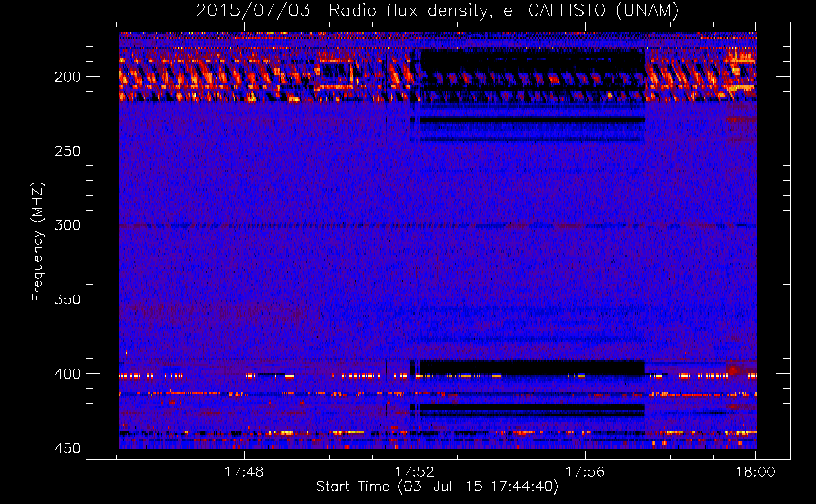Click the 'Frequency (MHZ)' axis label
Viewport: 816px width, 504px height.
(38, 242)
